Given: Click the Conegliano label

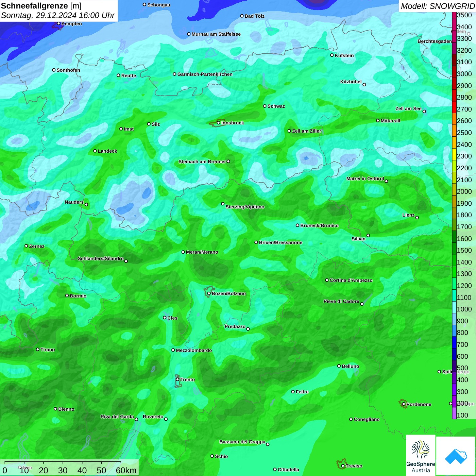Looking at the screenshot, I should click(x=367, y=419).
